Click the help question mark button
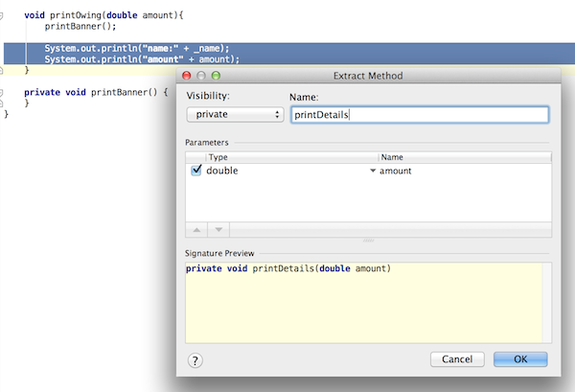575x392 pixels. click(195, 360)
